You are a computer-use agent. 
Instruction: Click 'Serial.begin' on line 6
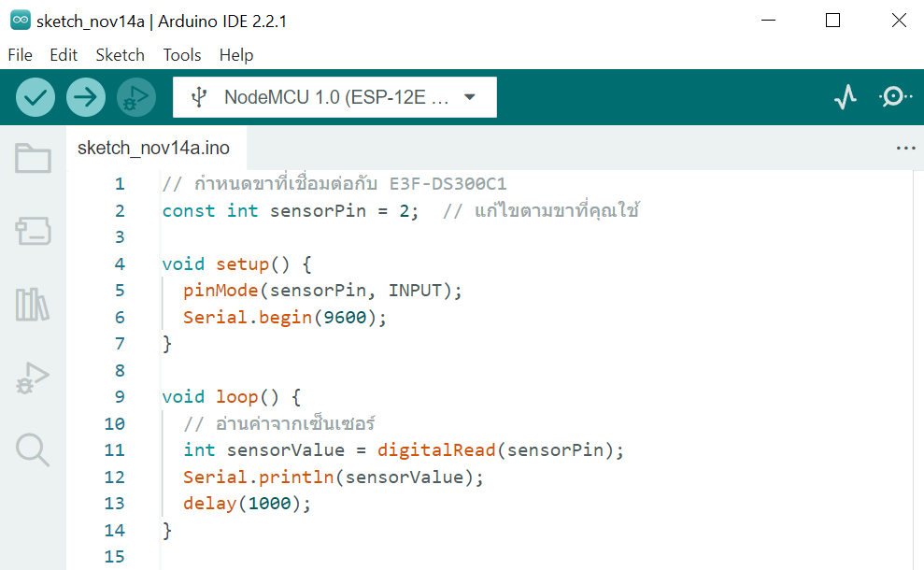[248, 318]
